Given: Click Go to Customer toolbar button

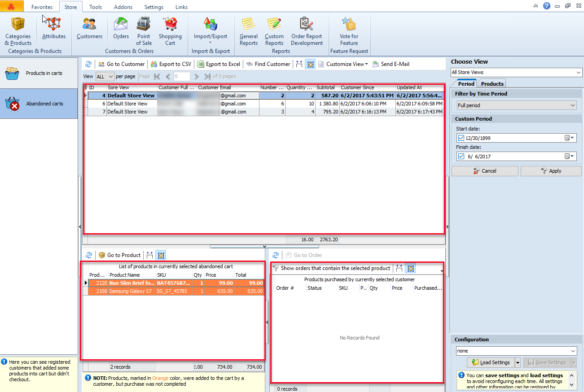Looking at the screenshot, I should (x=121, y=64).
